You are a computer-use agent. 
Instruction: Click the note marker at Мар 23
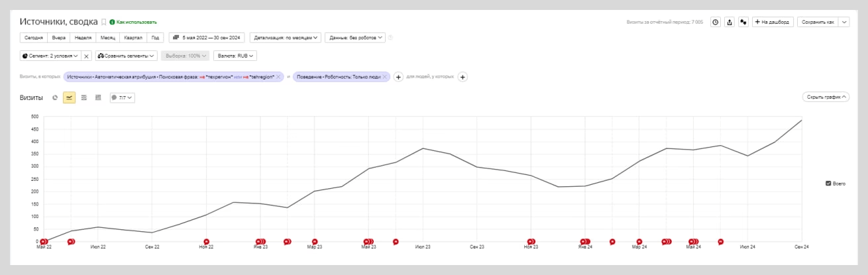[x=315, y=242]
